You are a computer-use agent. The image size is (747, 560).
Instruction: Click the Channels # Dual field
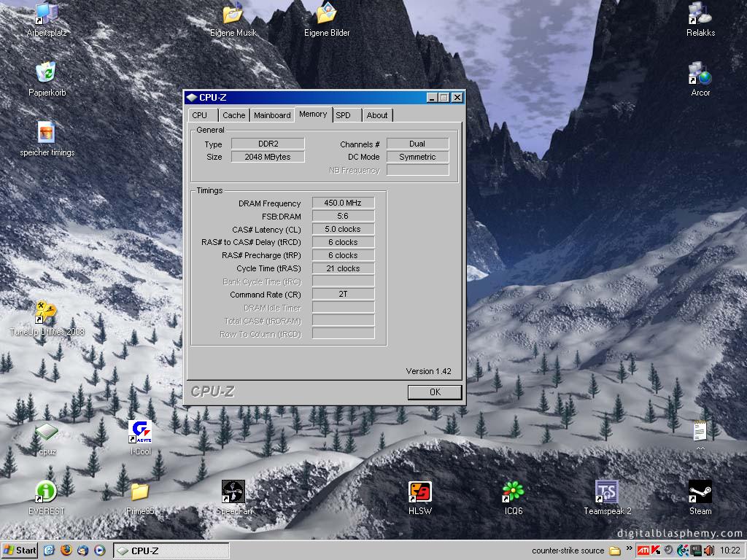(x=417, y=144)
